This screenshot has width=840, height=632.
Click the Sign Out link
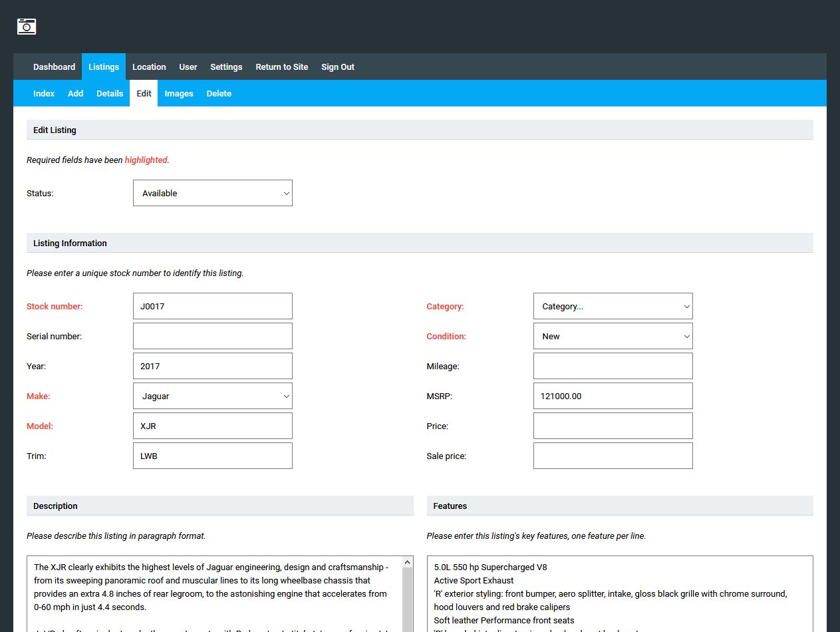click(338, 67)
